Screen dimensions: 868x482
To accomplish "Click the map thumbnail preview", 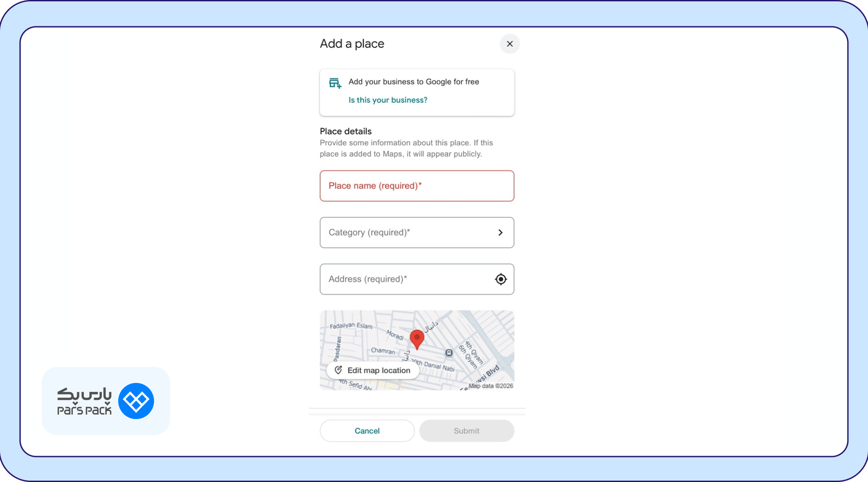I will click(x=417, y=350).
